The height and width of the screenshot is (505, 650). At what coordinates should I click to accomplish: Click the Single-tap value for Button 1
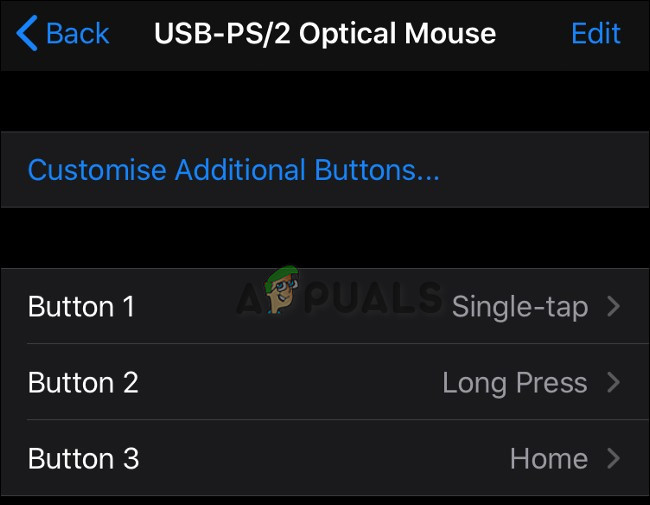tap(519, 306)
